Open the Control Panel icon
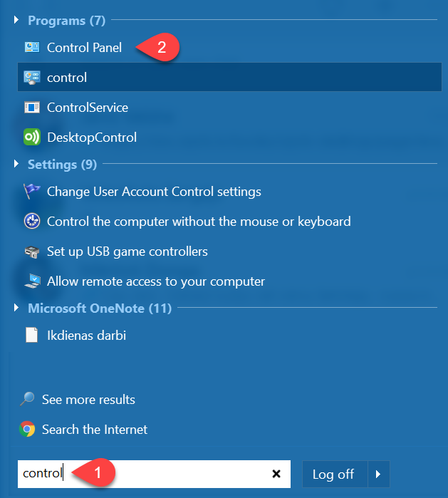Screen dimensions: 448x498 [x=32, y=47]
